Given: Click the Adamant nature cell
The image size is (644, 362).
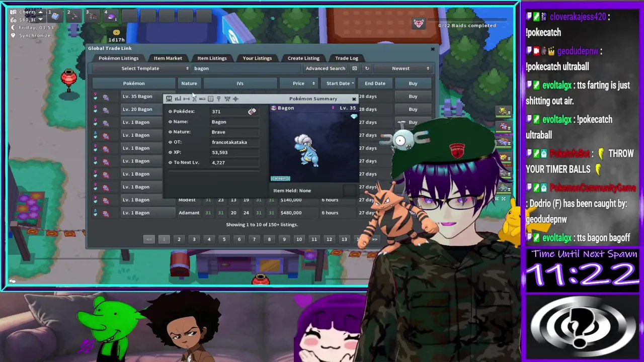Looking at the screenshot, I should click(x=189, y=213).
